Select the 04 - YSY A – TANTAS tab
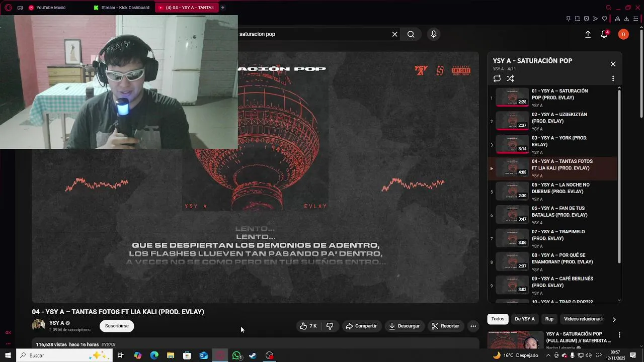644x362 pixels. pyautogui.click(x=186, y=8)
